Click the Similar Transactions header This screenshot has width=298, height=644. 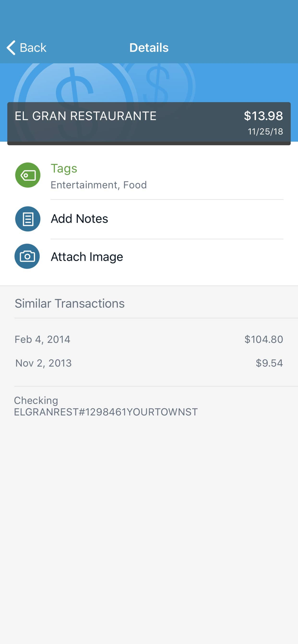(x=70, y=304)
